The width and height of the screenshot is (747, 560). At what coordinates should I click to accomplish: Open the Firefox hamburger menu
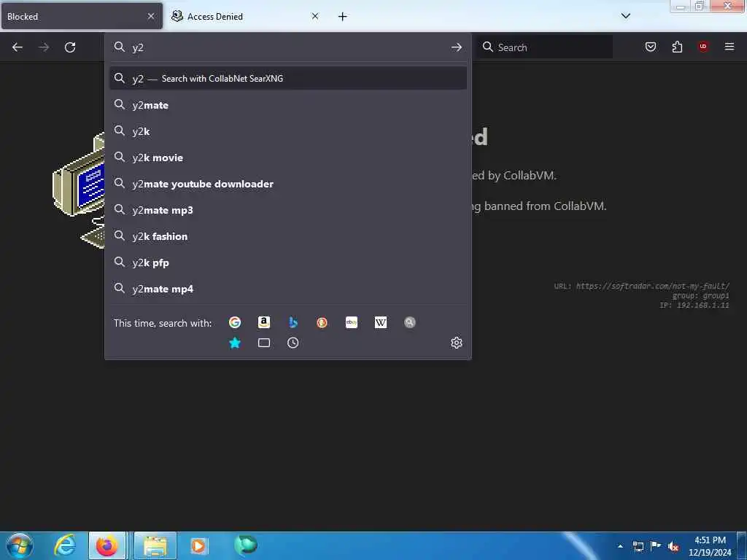(729, 47)
